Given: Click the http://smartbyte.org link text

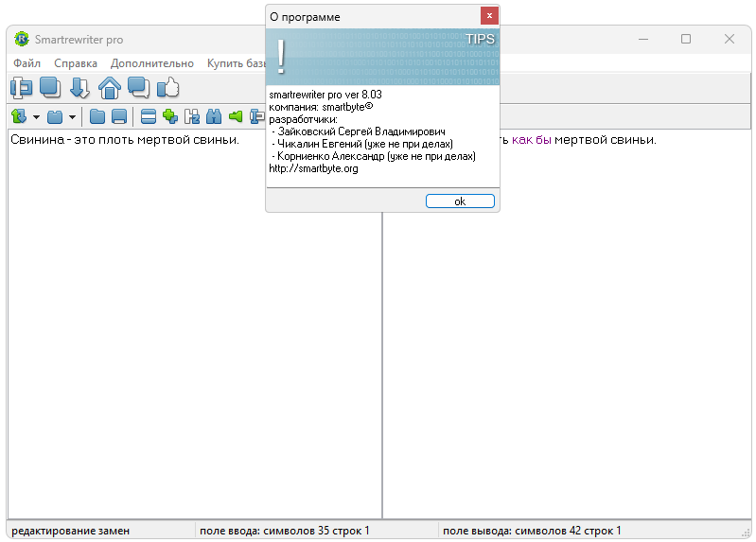Looking at the screenshot, I should pyautogui.click(x=313, y=168).
